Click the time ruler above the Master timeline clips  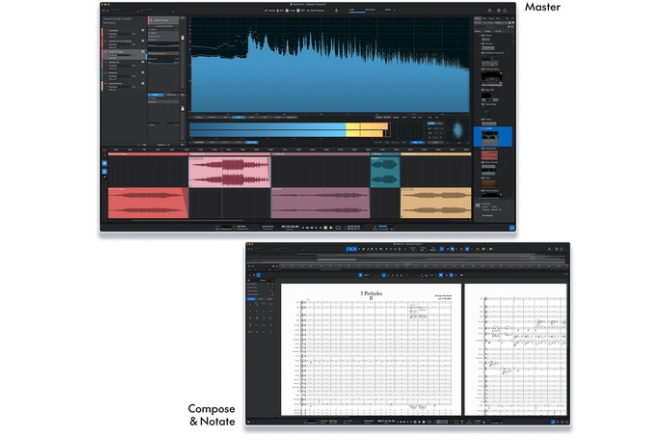point(289,150)
